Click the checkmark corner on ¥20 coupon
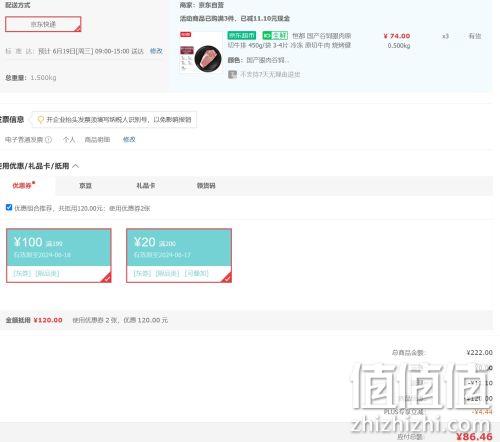This screenshot has height=442, width=500. 227,278
